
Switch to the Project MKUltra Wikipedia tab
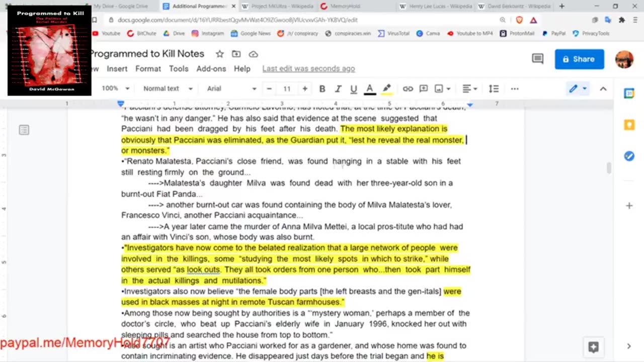coord(277,7)
